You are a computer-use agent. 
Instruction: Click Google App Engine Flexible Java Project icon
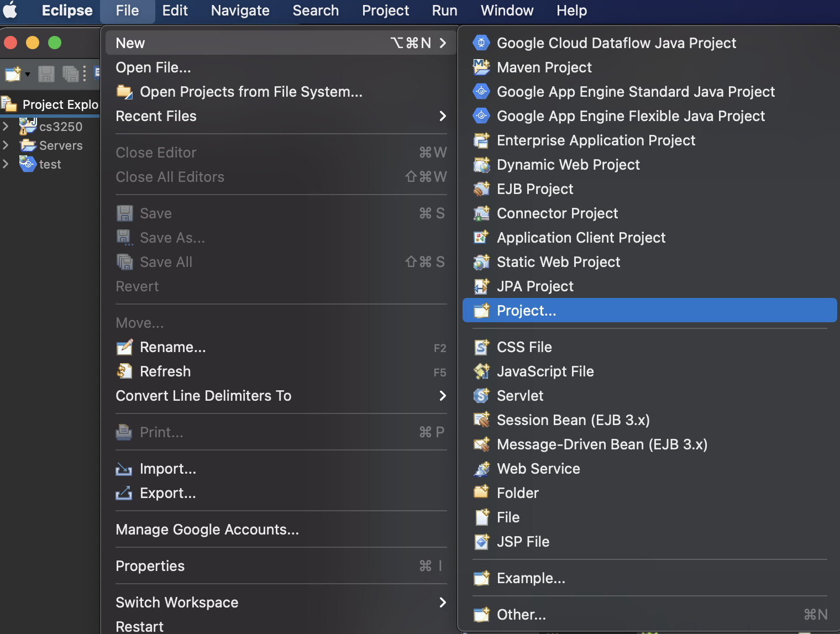pyautogui.click(x=481, y=116)
